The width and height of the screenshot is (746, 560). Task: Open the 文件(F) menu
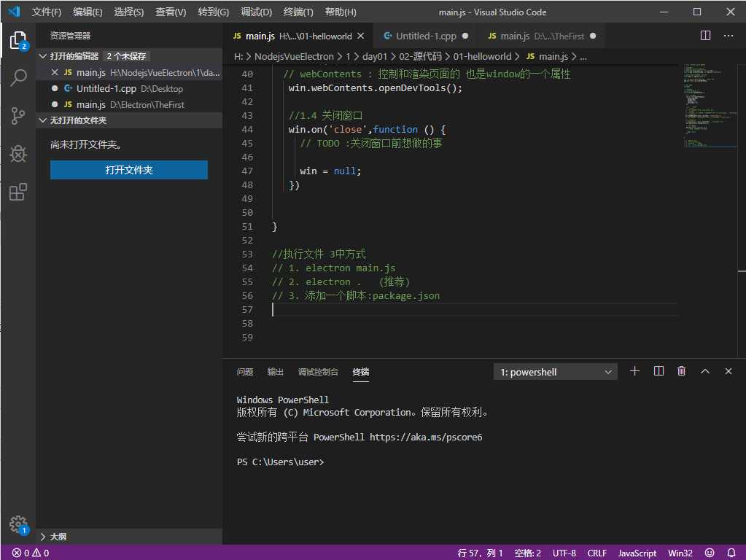pyautogui.click(x=47, y=12)
